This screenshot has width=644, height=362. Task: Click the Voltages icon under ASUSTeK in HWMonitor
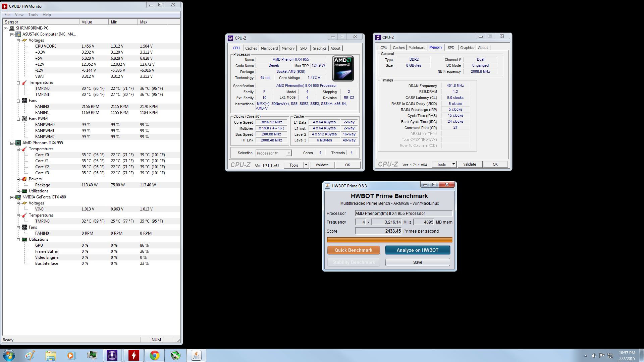24,40
